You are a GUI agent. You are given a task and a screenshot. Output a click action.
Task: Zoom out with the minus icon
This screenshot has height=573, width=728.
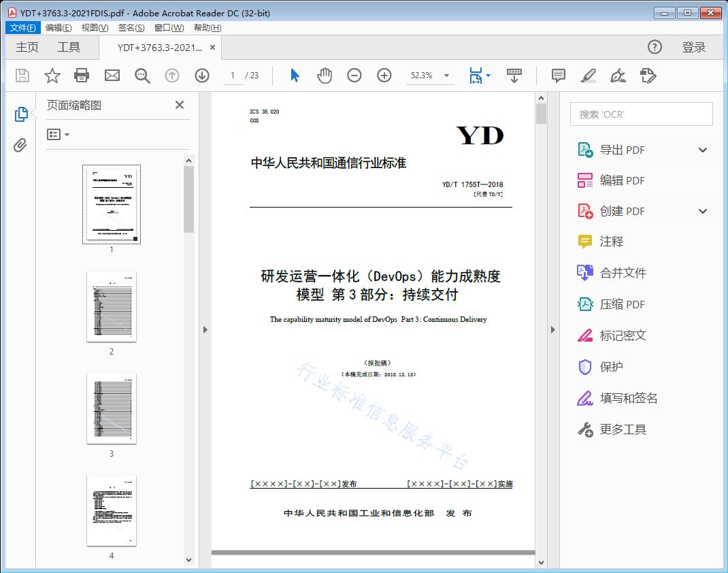pos(354,76)
